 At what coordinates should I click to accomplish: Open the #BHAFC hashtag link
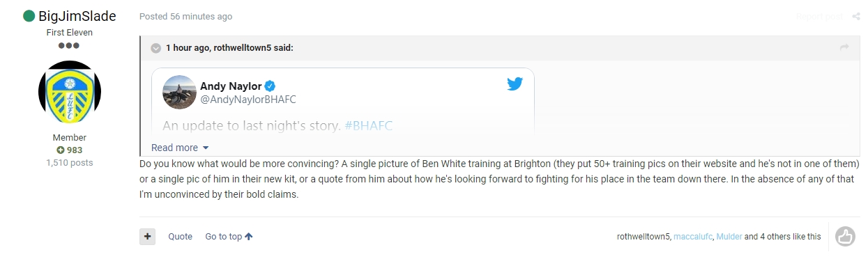[369, 126]
